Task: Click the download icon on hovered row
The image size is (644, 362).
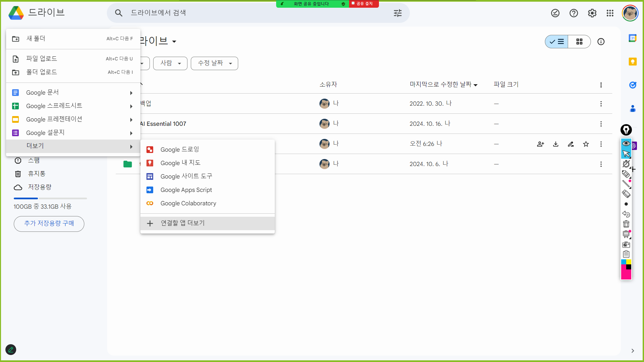Action: (556, 144)
